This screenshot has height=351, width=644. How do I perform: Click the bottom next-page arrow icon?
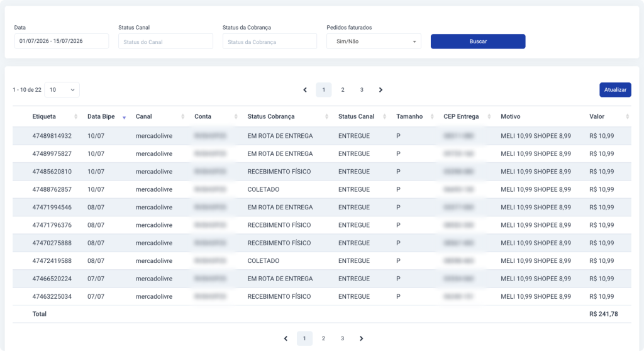362,338
